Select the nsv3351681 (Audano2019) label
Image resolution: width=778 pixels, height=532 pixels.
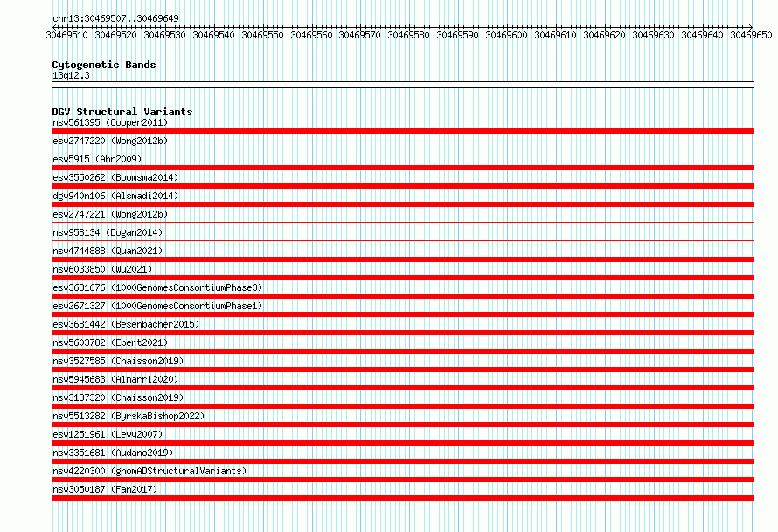pyautogui.click(x=113, y=453)
